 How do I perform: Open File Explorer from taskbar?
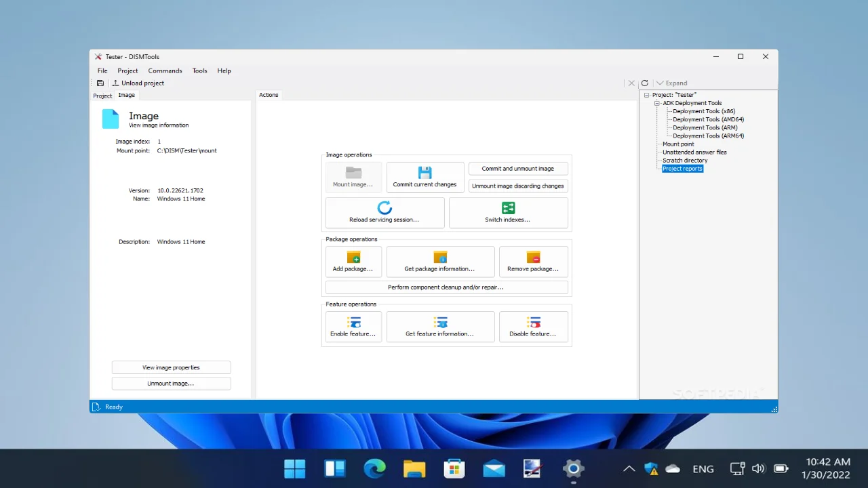[414, 468]
